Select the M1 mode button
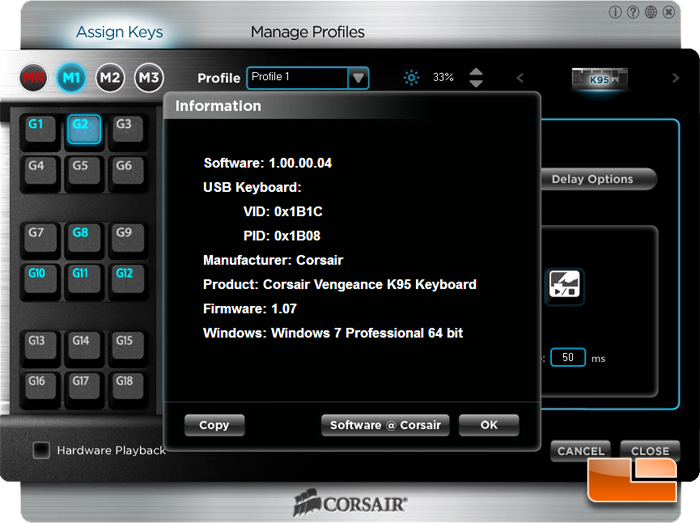 [x=71, y=78]
